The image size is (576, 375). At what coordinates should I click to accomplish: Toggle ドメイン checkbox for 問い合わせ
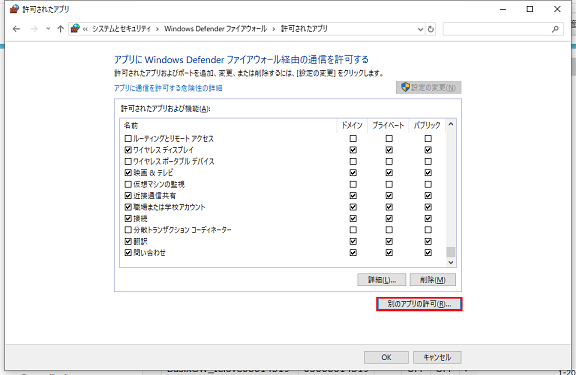pyautogui.click(x=353, y=253)
